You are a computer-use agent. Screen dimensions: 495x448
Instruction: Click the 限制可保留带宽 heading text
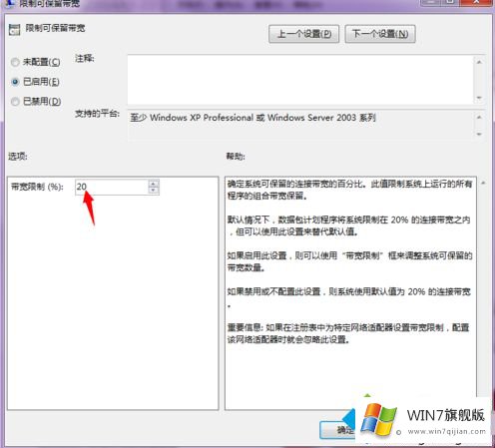(x=56, y=28)
